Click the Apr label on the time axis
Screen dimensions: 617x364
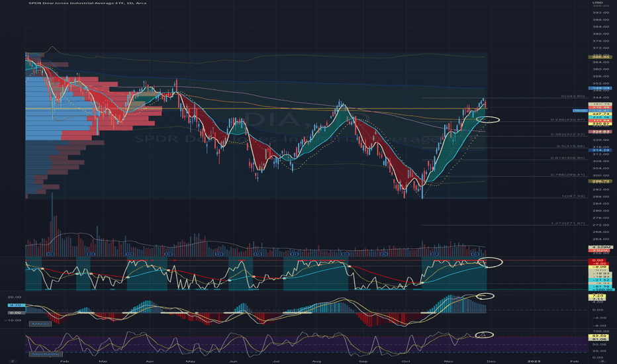[x=150, y=361]
